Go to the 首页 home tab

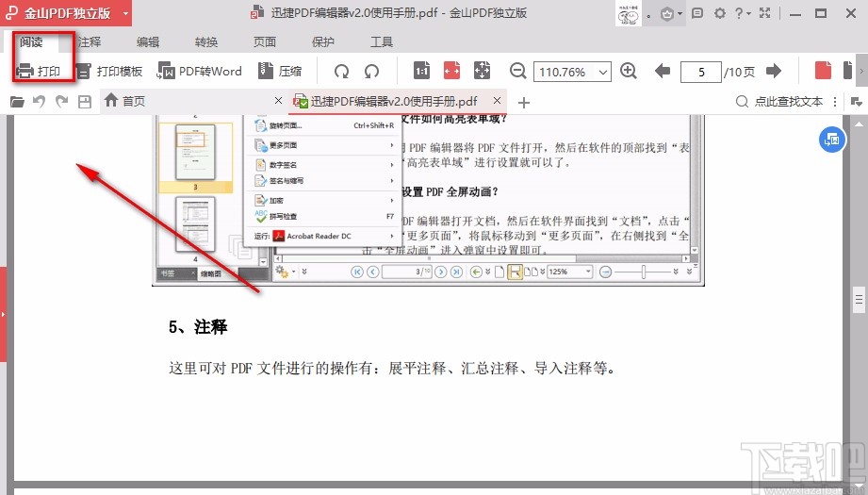[125, 101]
